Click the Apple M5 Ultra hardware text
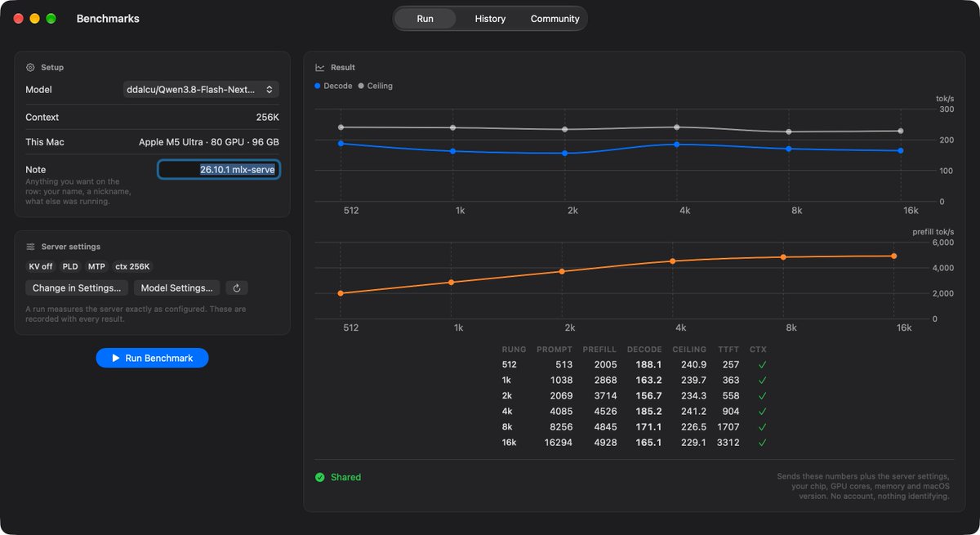This screenshot has width=980, height=535. pos(209,142)
